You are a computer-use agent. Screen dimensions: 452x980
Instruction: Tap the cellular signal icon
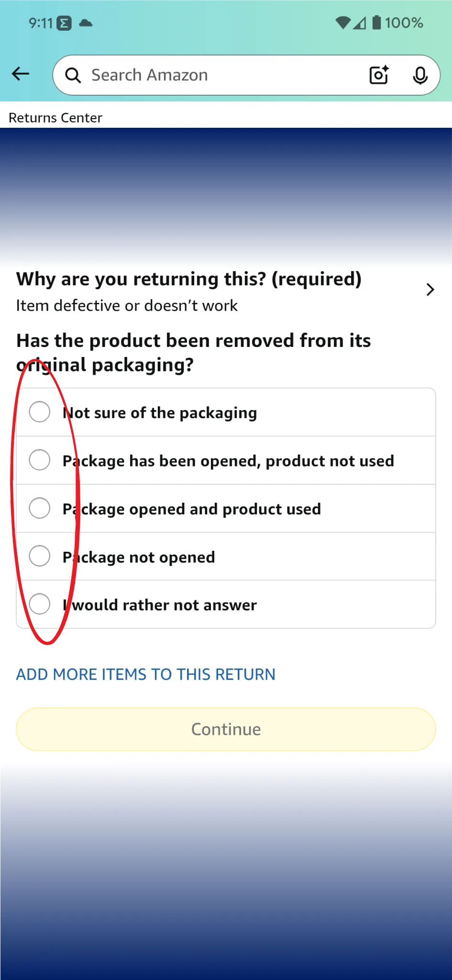tap(360, 22)
